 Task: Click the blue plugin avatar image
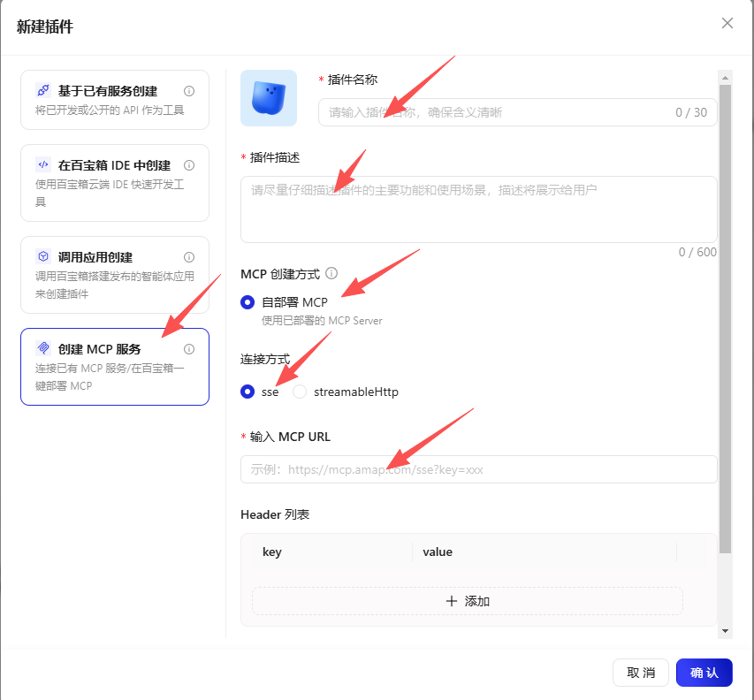[x=269, y=98]
